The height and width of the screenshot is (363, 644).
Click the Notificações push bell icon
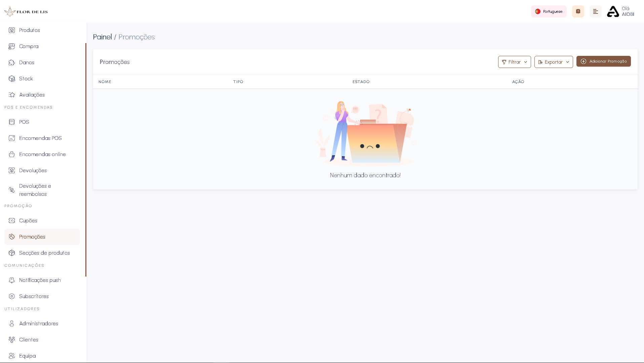coord(12,280)
